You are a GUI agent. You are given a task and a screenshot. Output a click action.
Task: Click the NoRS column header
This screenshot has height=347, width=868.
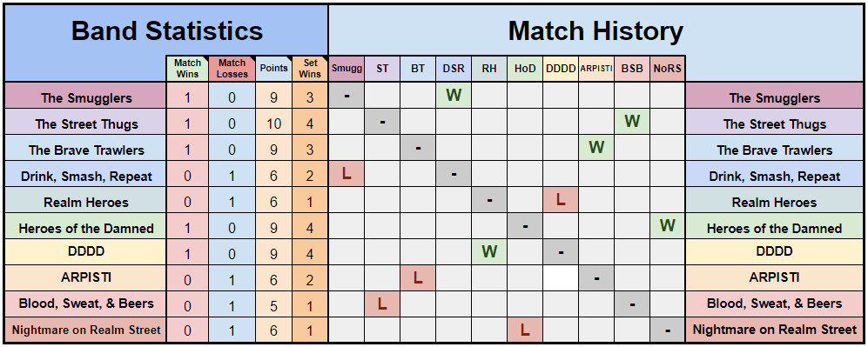[x=668, y=69]
